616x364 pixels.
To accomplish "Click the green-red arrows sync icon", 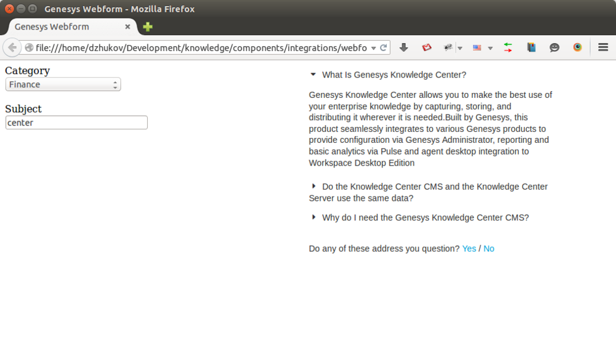I will coord(508,47).
